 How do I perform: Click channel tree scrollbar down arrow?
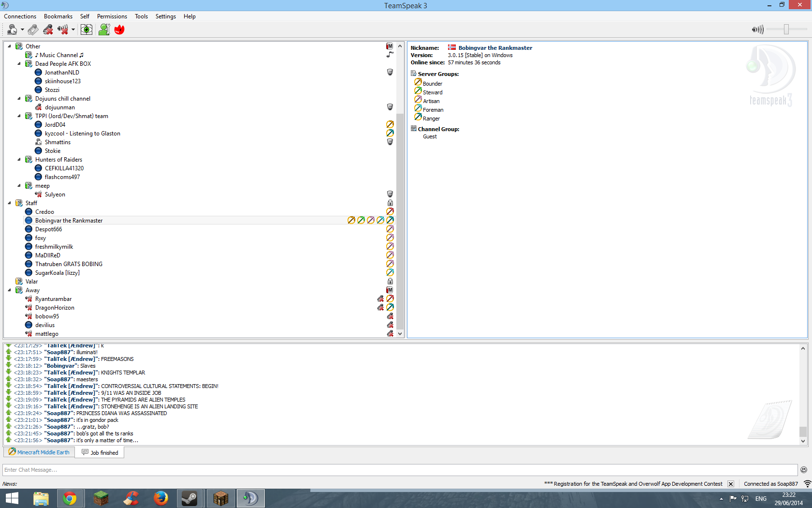(400, 334)
